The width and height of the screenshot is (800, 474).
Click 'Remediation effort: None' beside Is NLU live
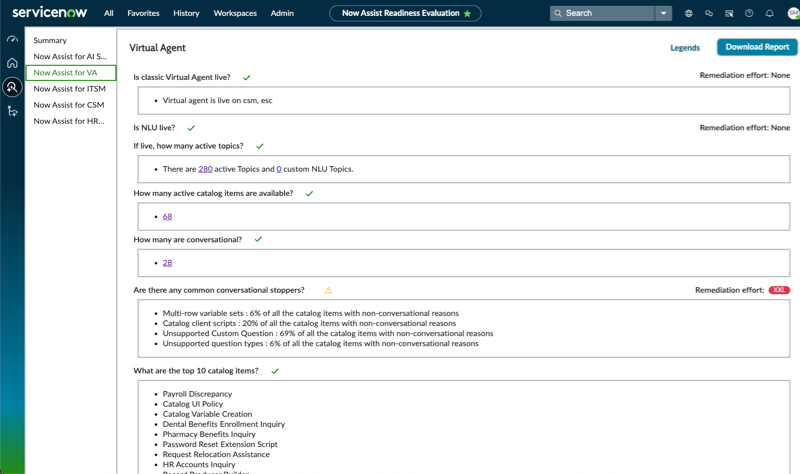[745, 128]
